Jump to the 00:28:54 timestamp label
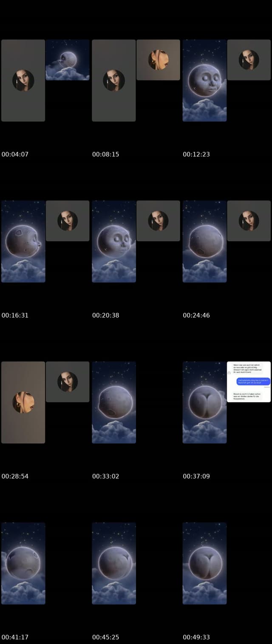 [15, 476]
